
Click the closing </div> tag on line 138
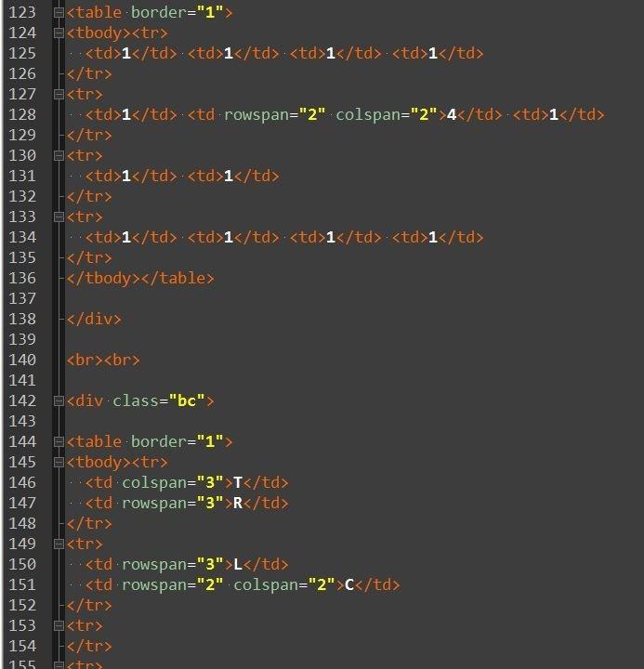click(94, 319)
